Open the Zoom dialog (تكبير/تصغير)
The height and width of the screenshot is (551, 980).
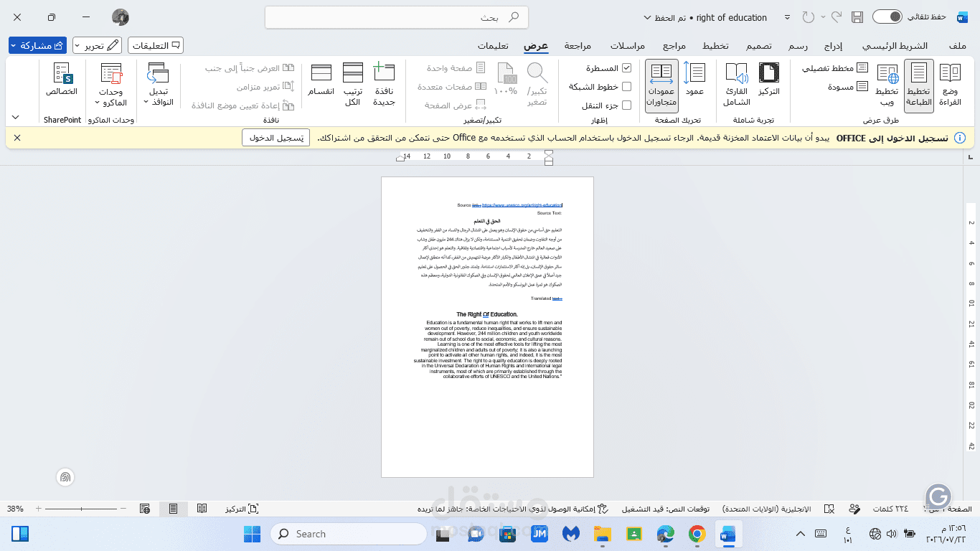pos(537,85)
